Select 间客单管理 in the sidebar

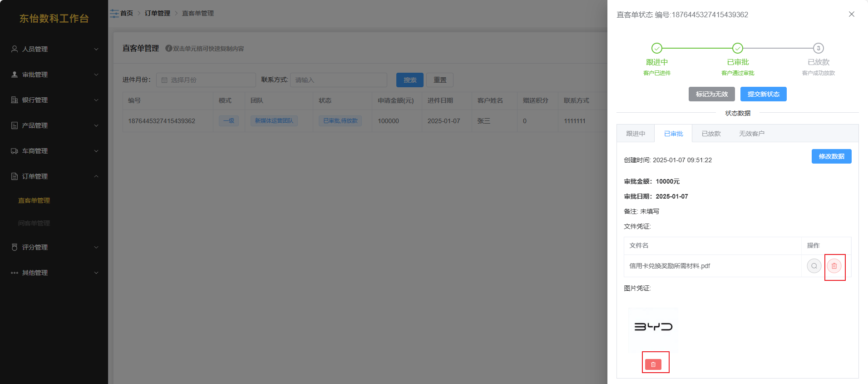[x=34, y=223]
